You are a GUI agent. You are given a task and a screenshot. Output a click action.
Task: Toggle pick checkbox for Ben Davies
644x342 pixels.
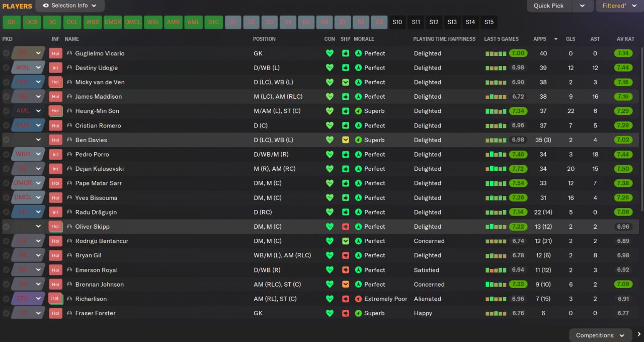pyautogui.click(x=6, y=140)
